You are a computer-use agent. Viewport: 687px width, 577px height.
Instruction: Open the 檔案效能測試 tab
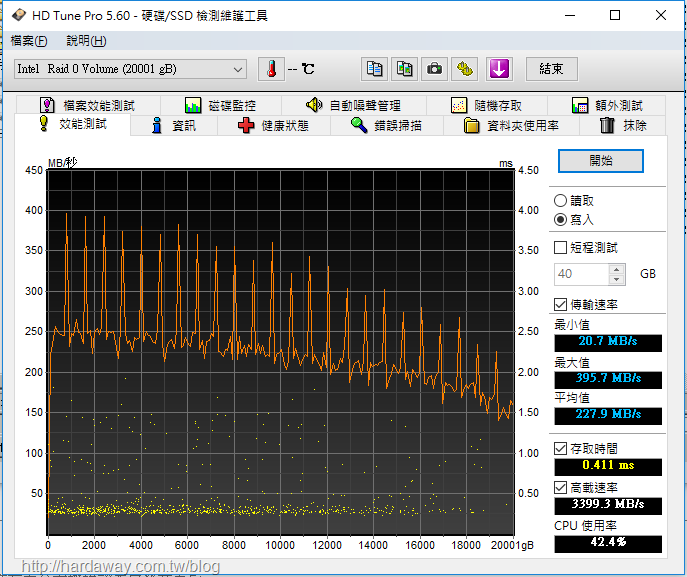pos(88,105)
